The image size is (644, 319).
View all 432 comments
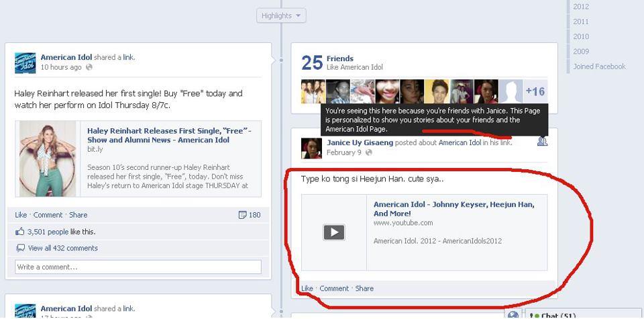tap(63, 248)
